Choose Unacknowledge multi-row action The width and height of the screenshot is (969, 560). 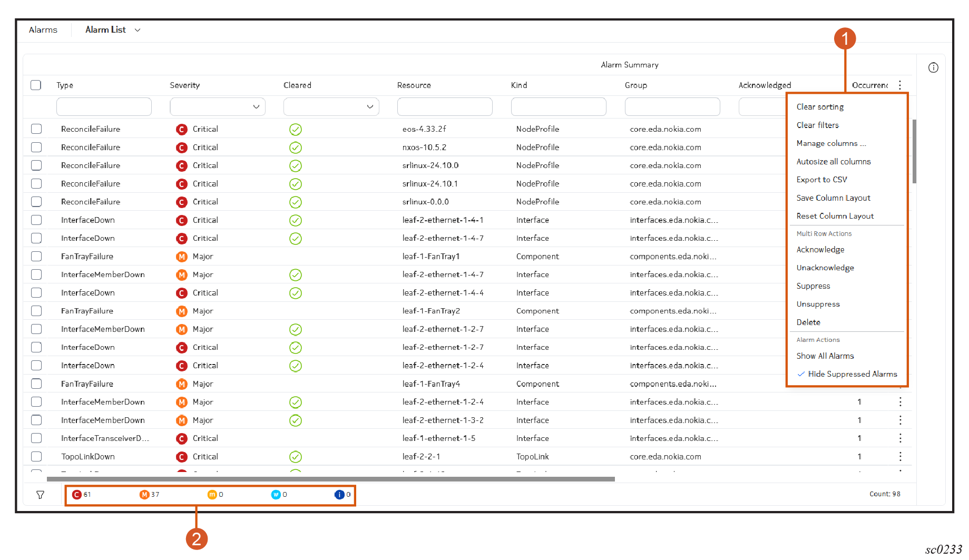825,268
